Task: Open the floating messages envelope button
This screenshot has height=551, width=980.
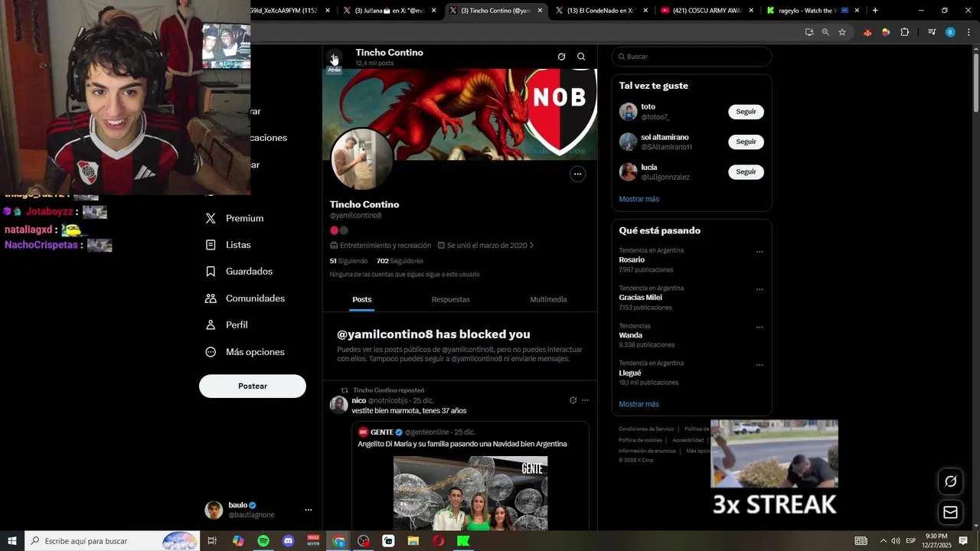Action: pyautogui.click(x=950, y=512)
